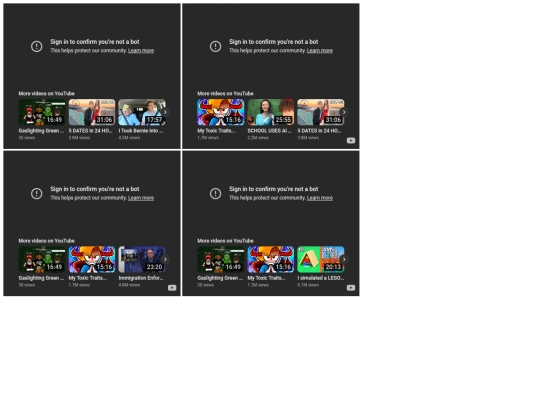This screenshot has height=405, width=540.
Task: Click '2.2M views' under SCHOOL USES AI title
Action: click(258, 138)
